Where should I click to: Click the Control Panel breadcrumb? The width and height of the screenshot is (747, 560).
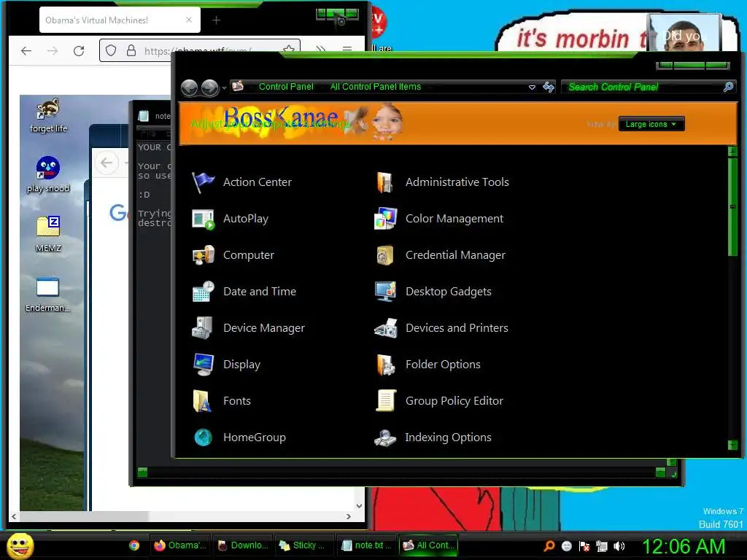click(x=286, y=87)
